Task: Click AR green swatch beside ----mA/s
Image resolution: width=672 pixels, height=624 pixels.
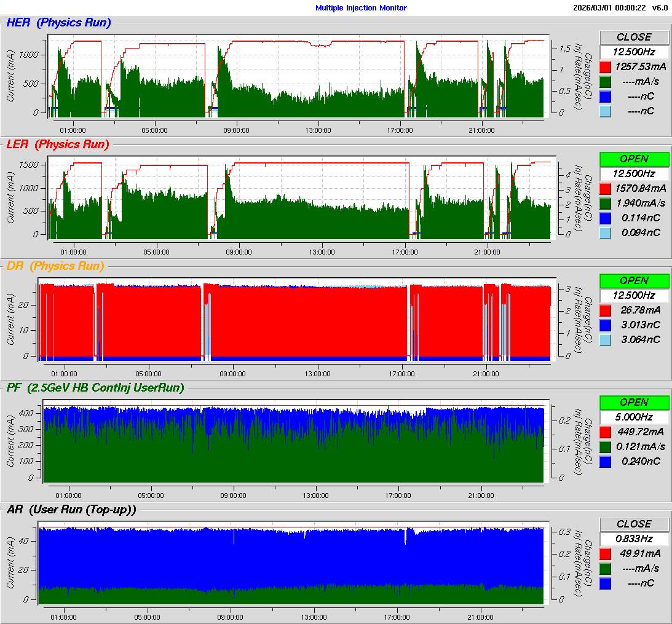Action: [x=605, y=569]
